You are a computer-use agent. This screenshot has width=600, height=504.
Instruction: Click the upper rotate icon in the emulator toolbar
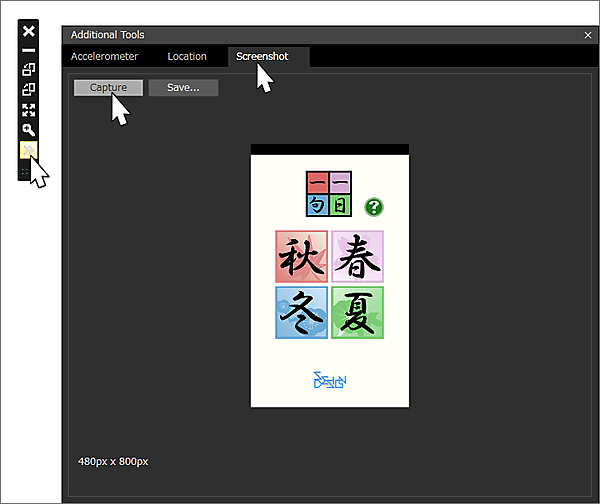[x=28, y=70]
